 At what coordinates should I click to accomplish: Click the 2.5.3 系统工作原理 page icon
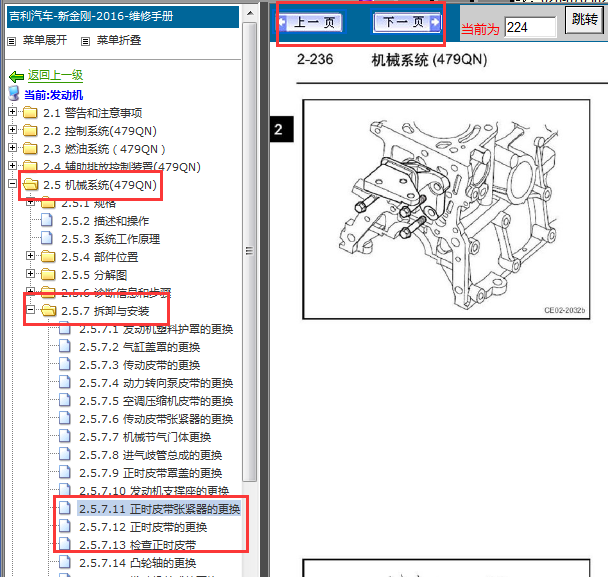(x=47, y=238)
